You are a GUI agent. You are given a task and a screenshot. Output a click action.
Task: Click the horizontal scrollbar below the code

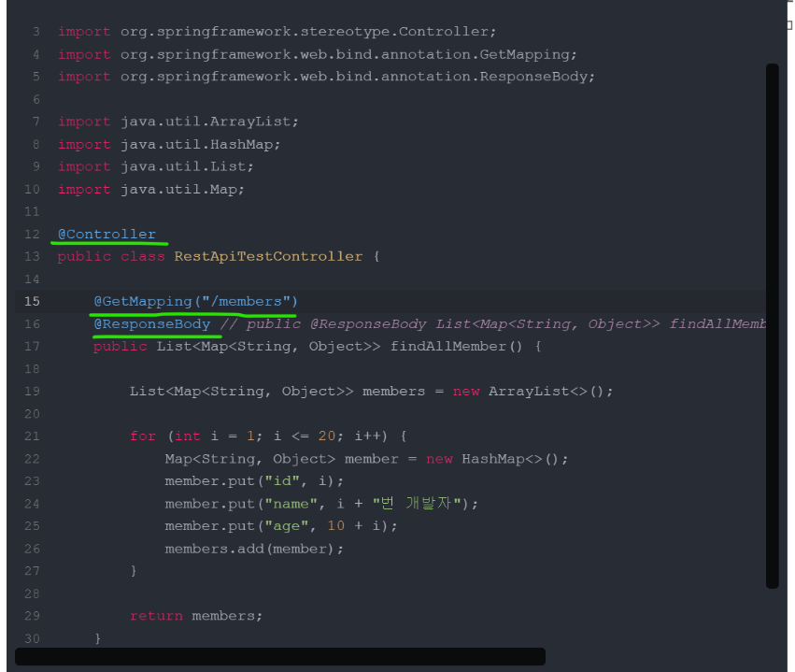(x=280, y=656)
